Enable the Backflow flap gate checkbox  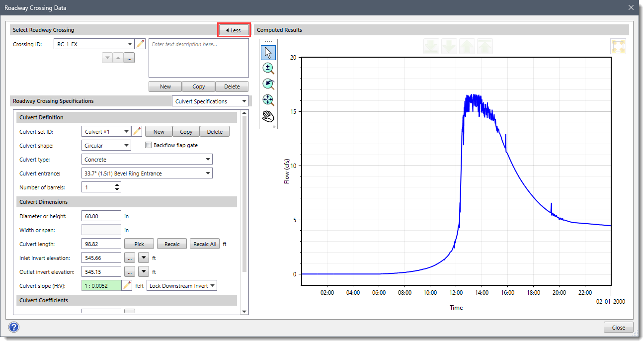148,145
